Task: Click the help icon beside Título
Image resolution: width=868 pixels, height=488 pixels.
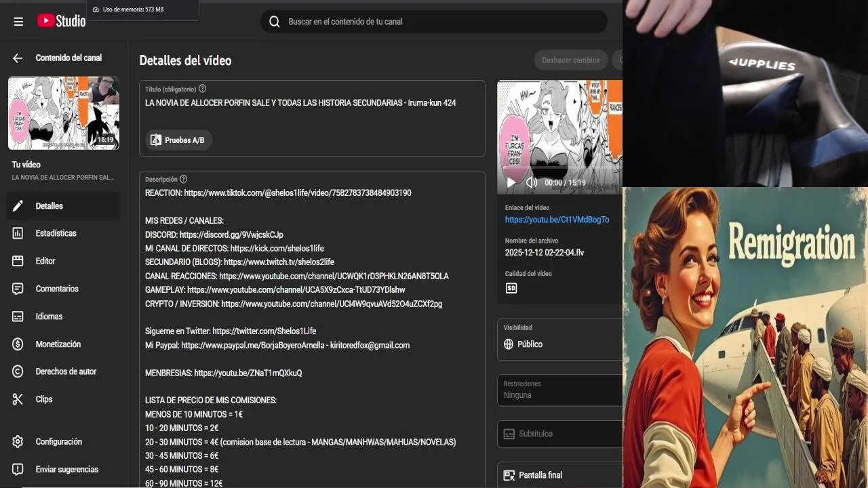Action: coord(202,89)
